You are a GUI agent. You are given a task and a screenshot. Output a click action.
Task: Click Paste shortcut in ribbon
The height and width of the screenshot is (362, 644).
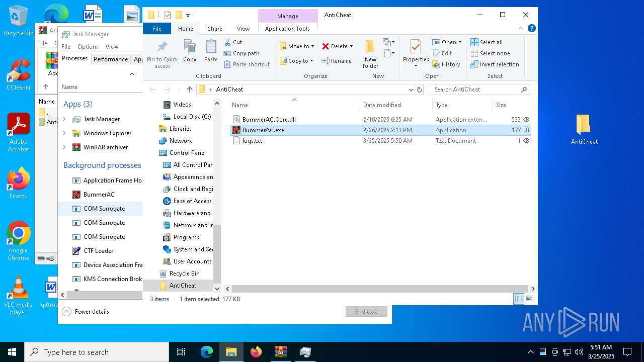[x=247, y=64]
